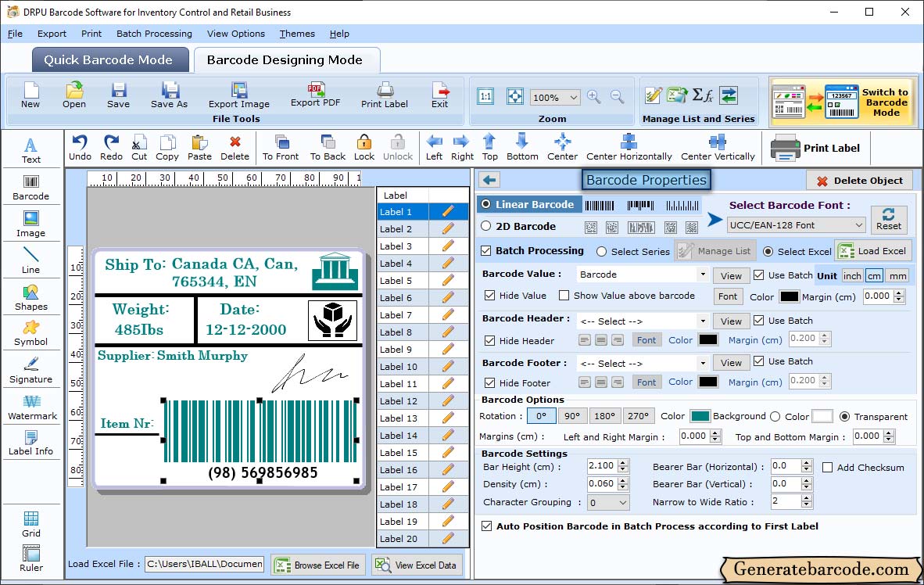Viewport: 924px width, 585px height.
Task: Click the back arrow in Barcode Properties
Action: [489, 180]
